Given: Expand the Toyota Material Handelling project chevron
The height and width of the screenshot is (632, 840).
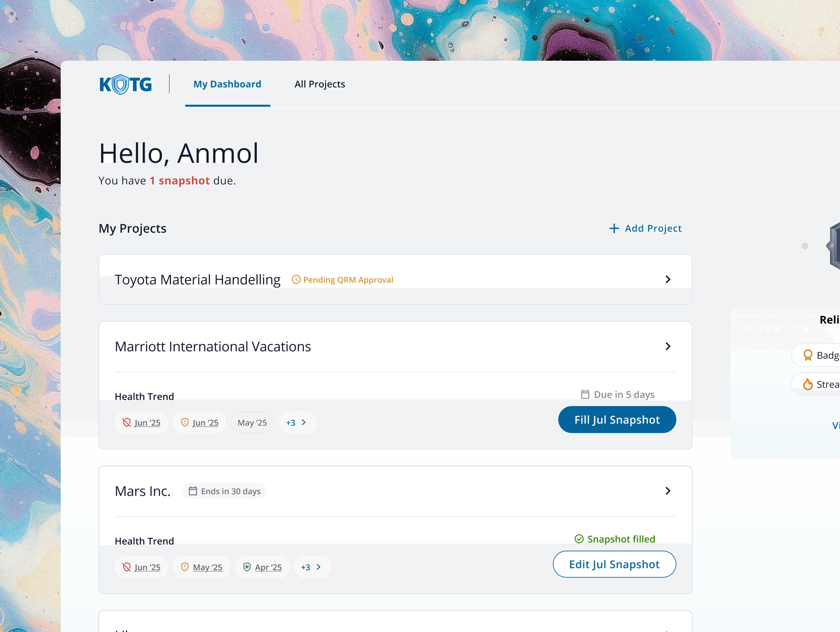Looking at the screenshot, I should point(668,279).
